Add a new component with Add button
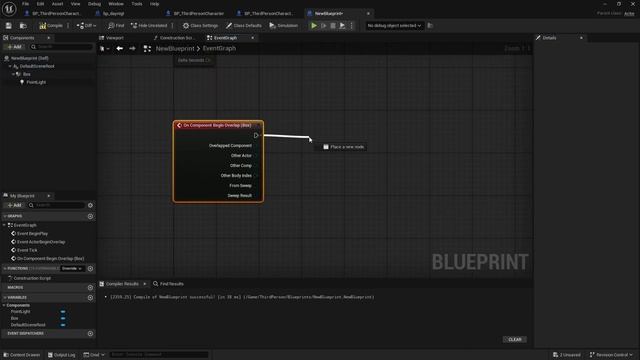Image resolution: width=640 pixels, height=360 pixels. [x=14, y=47]
